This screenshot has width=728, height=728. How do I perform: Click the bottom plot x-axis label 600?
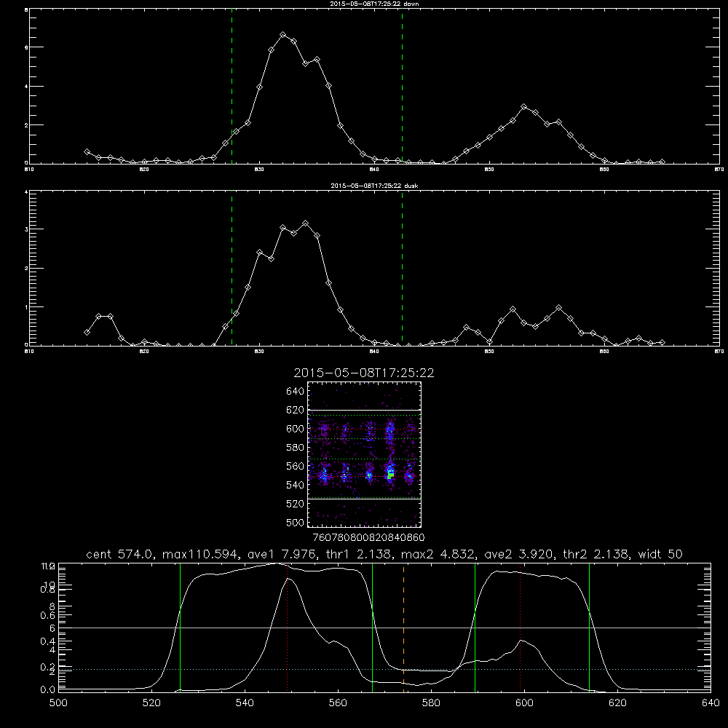(524, 703)
